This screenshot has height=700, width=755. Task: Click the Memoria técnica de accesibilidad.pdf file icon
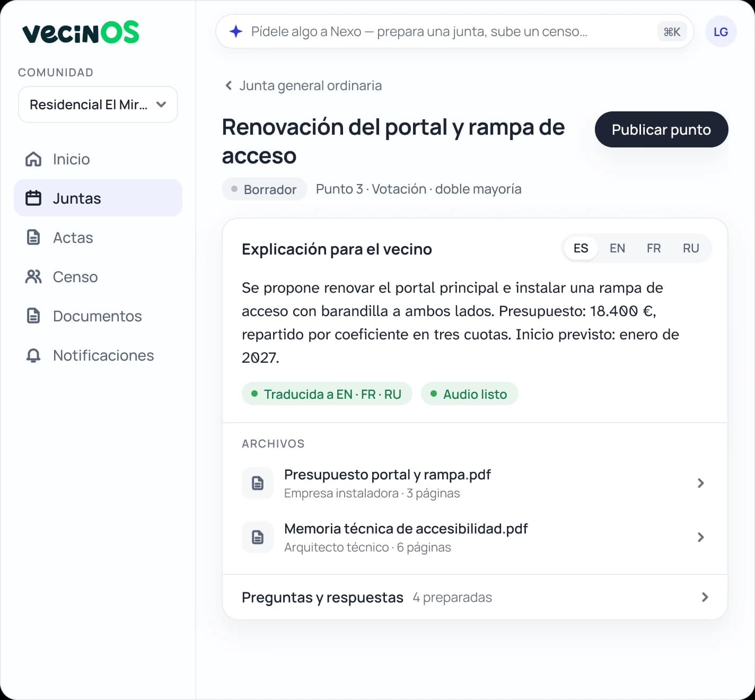(258, 537)
